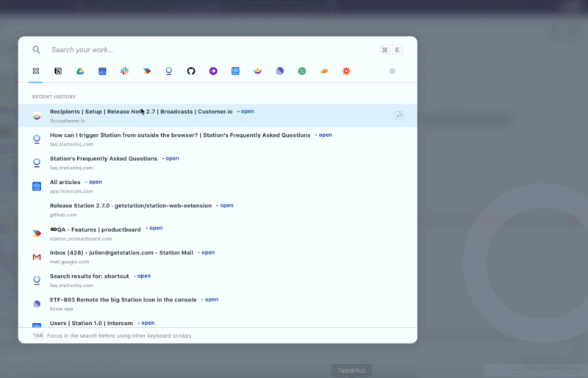Select 'Users | Station 1.0 | Intercom' entry
The width and height of the screenshot is (588, 378).
click(x=218, y=323)
